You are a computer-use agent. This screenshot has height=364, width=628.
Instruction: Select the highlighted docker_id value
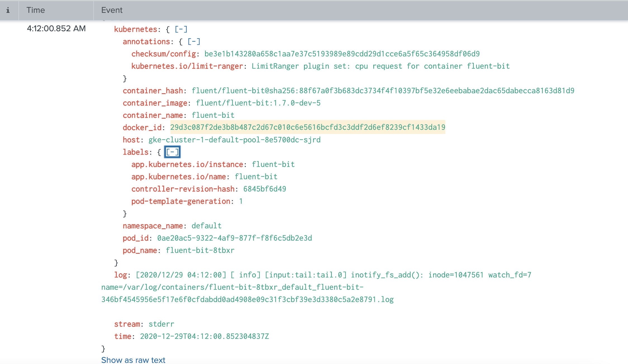click(x=308, y=127)
